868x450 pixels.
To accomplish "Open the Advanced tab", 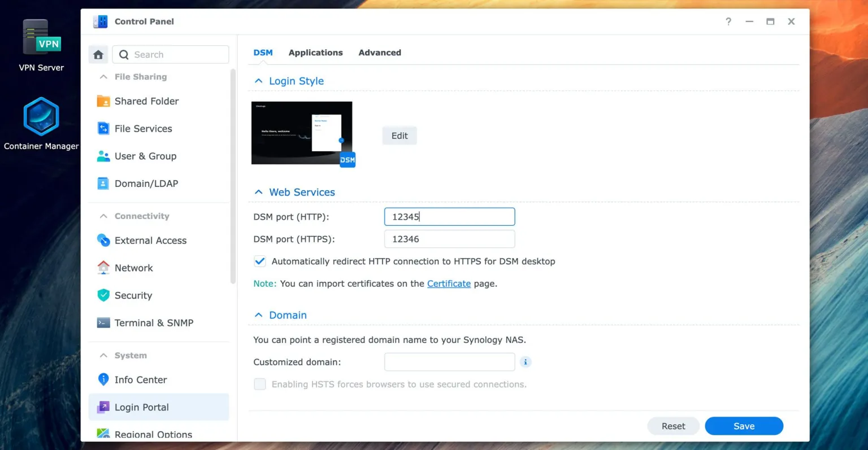I will point(379,53).
